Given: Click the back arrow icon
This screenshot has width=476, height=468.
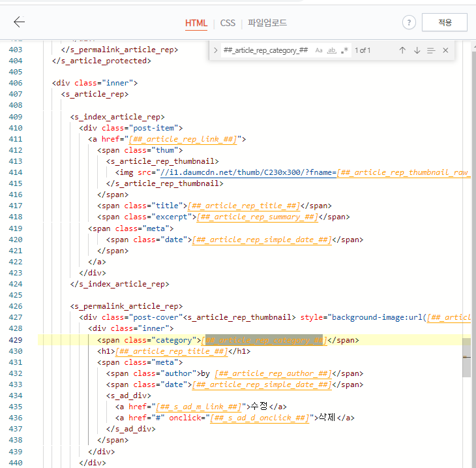Looking at the screenshot, I should 19,22.
